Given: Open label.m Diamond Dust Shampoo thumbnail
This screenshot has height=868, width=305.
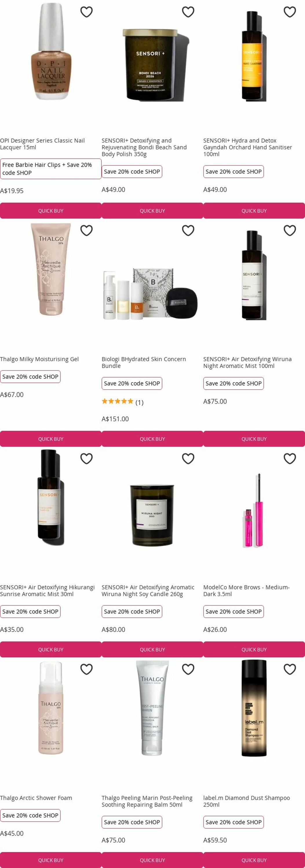Looking at the screenshot, I should pyautogui.click(x=254, y=708).
